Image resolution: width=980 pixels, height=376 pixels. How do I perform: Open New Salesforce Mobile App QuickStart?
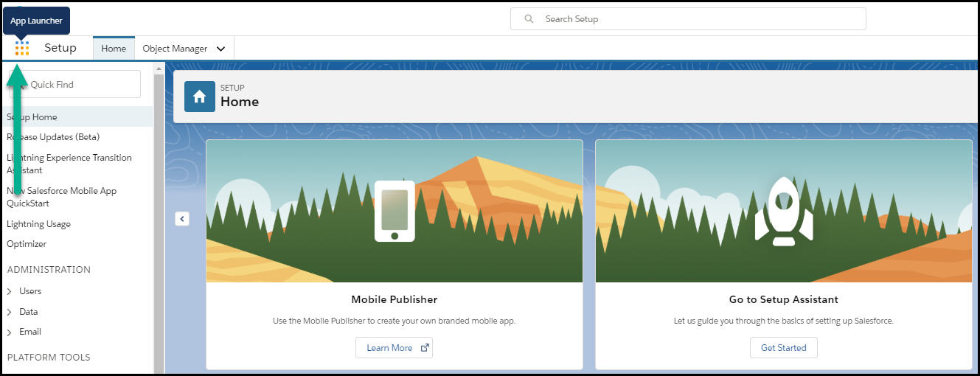[x=62, y=197]
